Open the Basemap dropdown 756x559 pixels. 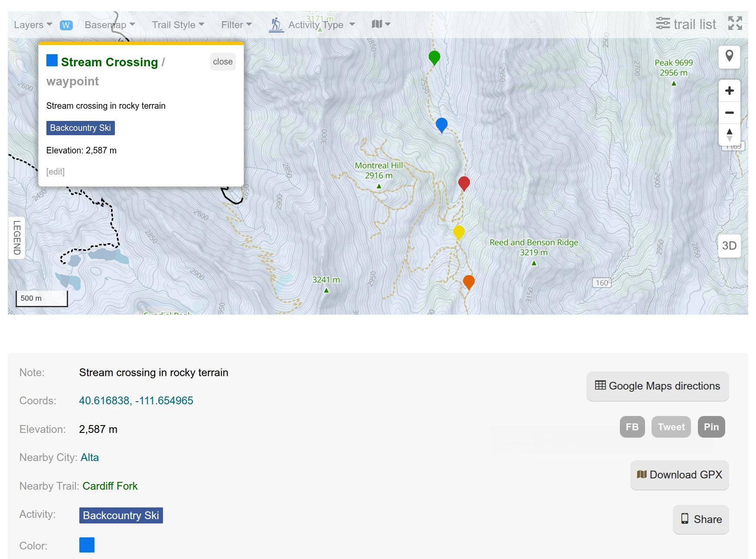click(x=110, y=25)
